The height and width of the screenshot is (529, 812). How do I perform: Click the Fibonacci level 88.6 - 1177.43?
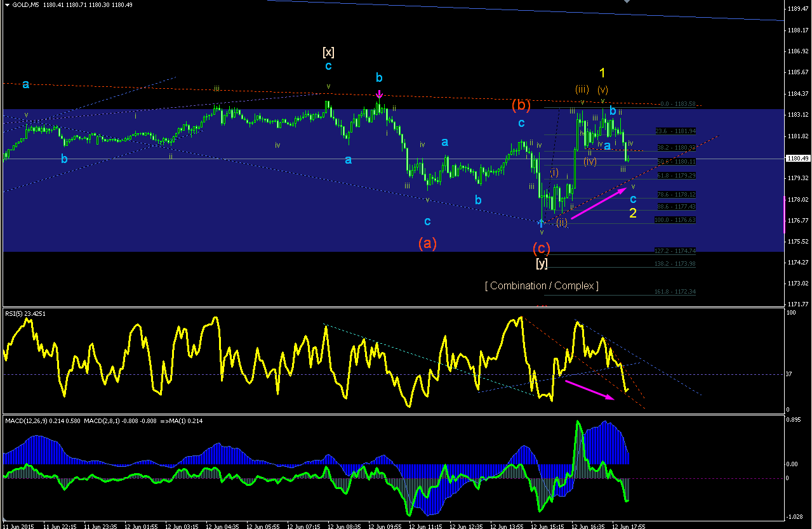pyautogui.click(x=676, y=206)
